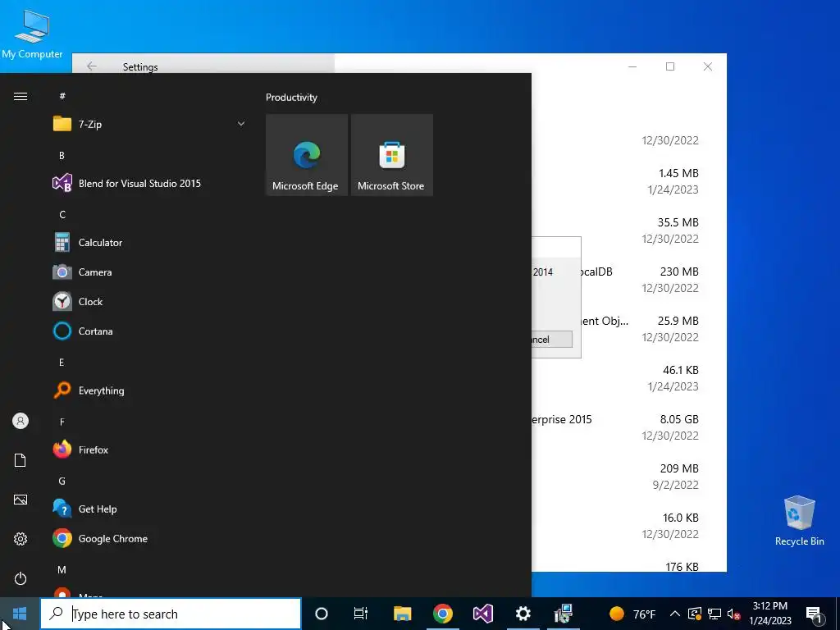Open the notification center icon

pos(815,614)
